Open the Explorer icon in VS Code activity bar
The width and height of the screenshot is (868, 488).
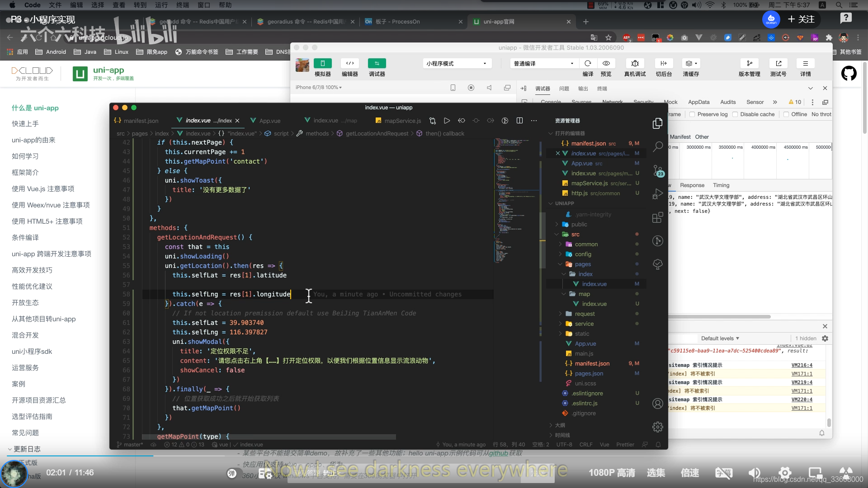[x=658, y=123]
